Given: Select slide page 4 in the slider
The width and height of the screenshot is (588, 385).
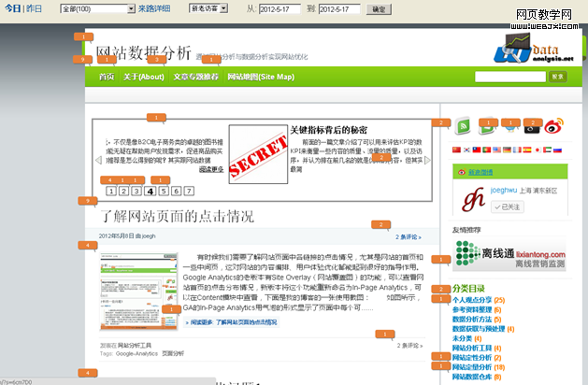Looking at the screenshot, I should 150,192.
